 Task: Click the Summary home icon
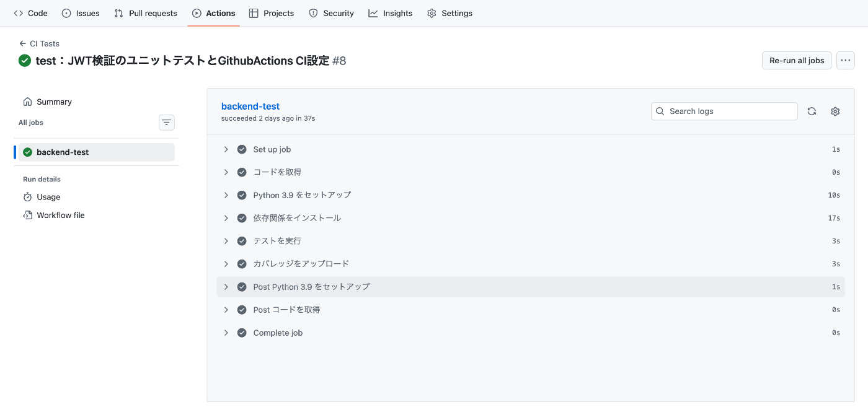pos(27,102)
